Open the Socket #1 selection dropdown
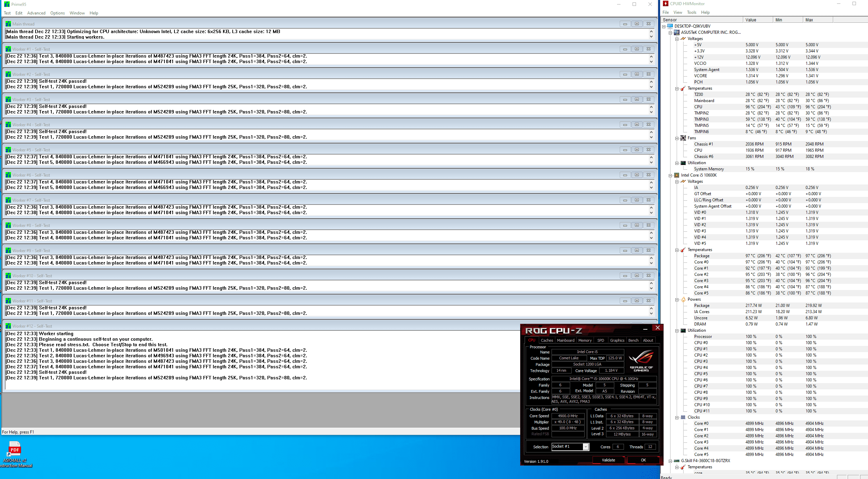The width and height of the screenshot is (868, 479). pos(585,447)
